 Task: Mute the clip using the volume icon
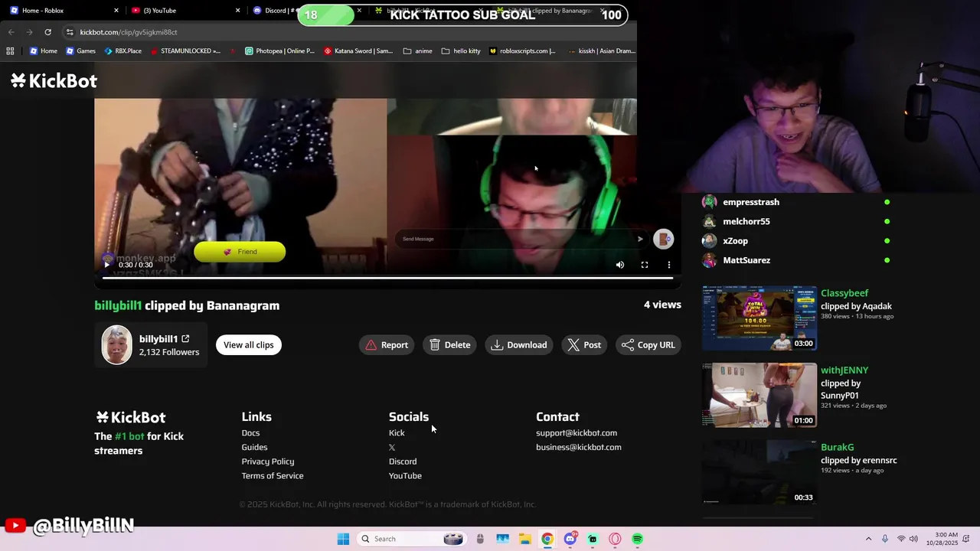[x=620, y=265]
